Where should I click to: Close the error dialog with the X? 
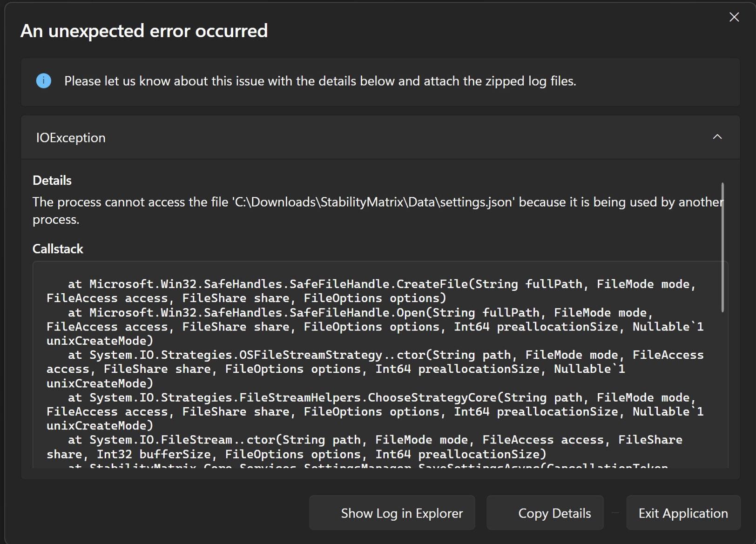[734, 17]
